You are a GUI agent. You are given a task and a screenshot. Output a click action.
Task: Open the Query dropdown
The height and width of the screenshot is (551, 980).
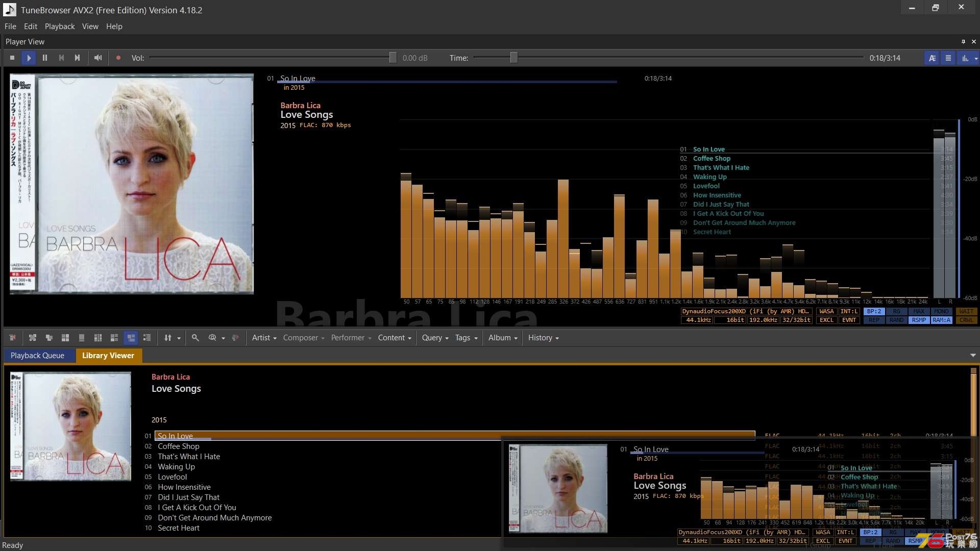coord(435,338)
